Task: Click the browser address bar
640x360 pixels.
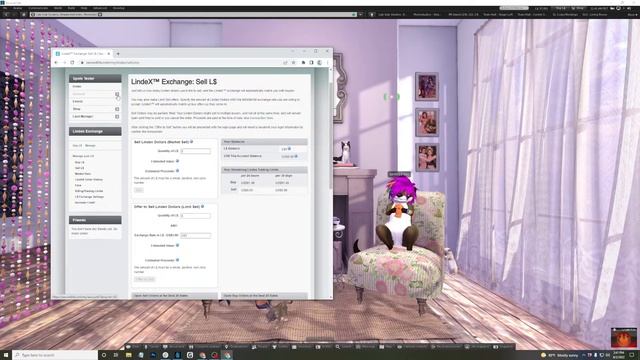Action: click(x=180, y=62)
